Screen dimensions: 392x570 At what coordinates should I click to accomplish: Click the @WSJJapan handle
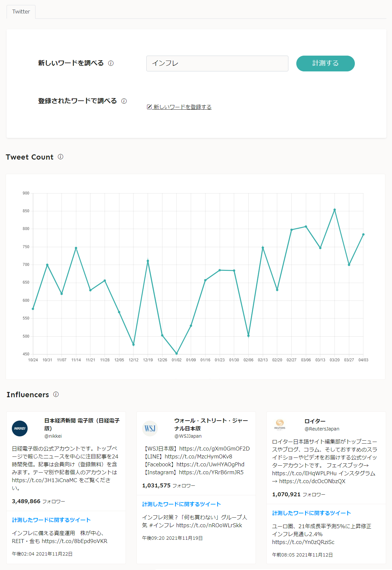pyautogui.click(x=188, y=436)
